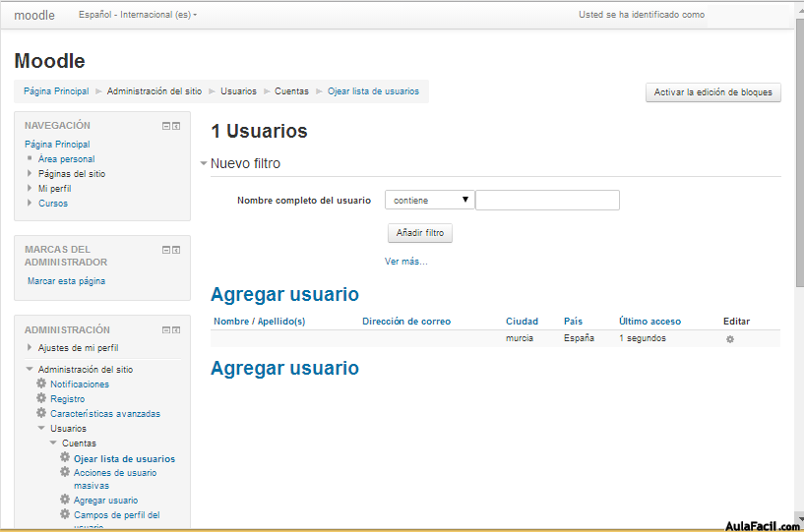804x532 pixels.
Task: Select Ojear lista de usuarios in the tree
Action: point(125,458)
